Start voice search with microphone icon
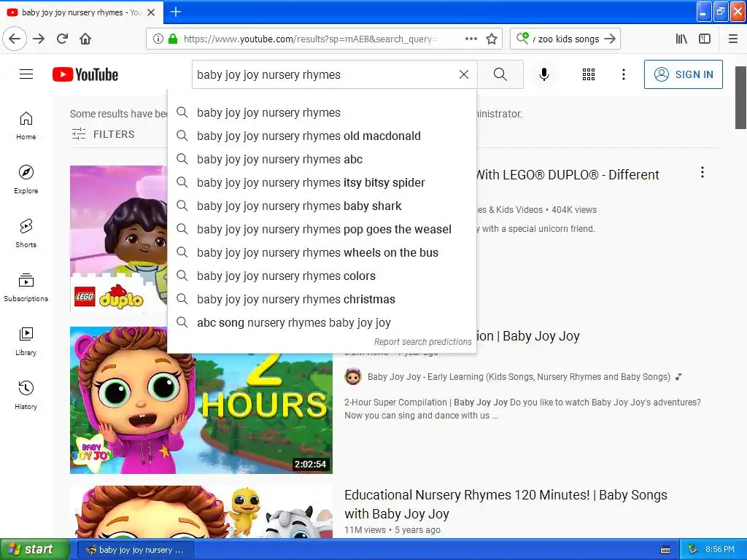Viewport: 747px width, 560px height. [x=544, y=74]
